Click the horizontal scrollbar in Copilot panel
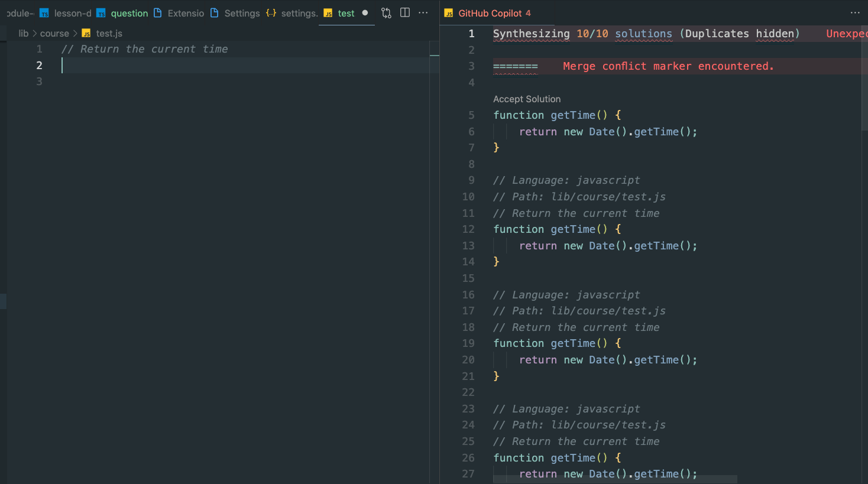Viewport: 868px width, 484px height. click(615, 479)
